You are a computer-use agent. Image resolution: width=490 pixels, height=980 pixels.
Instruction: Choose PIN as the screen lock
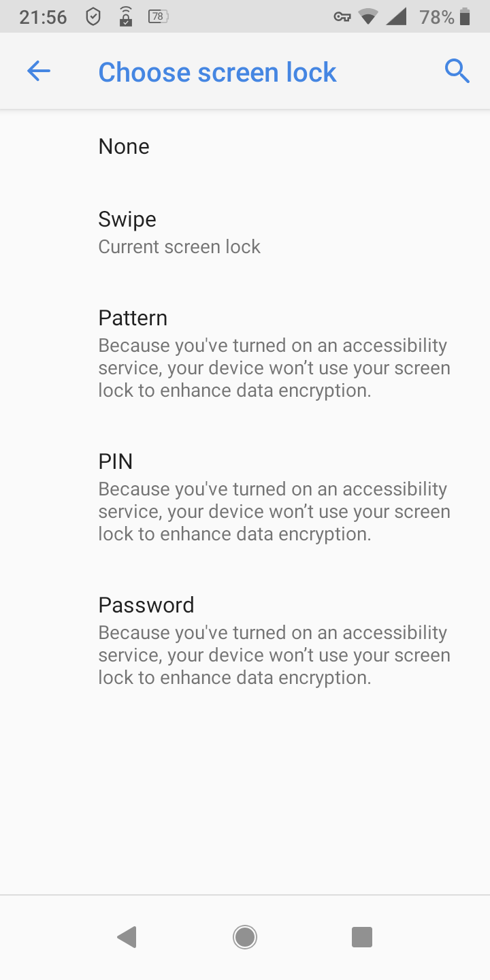(x=272, y=497)
